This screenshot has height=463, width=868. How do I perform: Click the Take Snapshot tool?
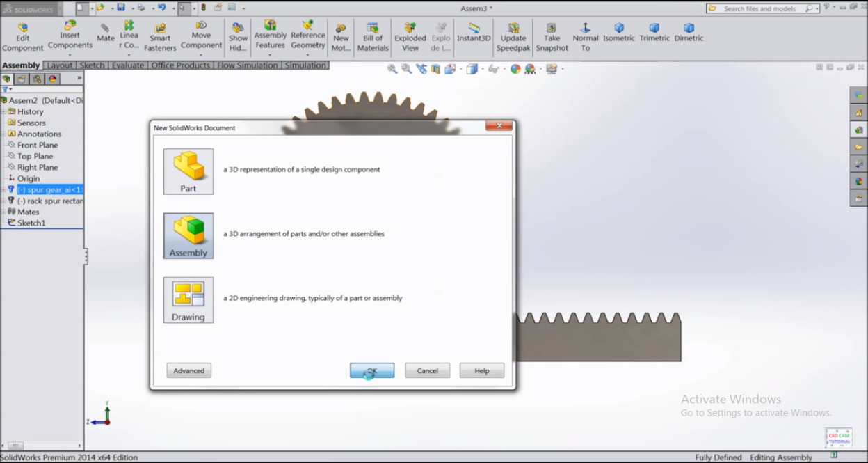pyautogui.click(x=552, y=38)
